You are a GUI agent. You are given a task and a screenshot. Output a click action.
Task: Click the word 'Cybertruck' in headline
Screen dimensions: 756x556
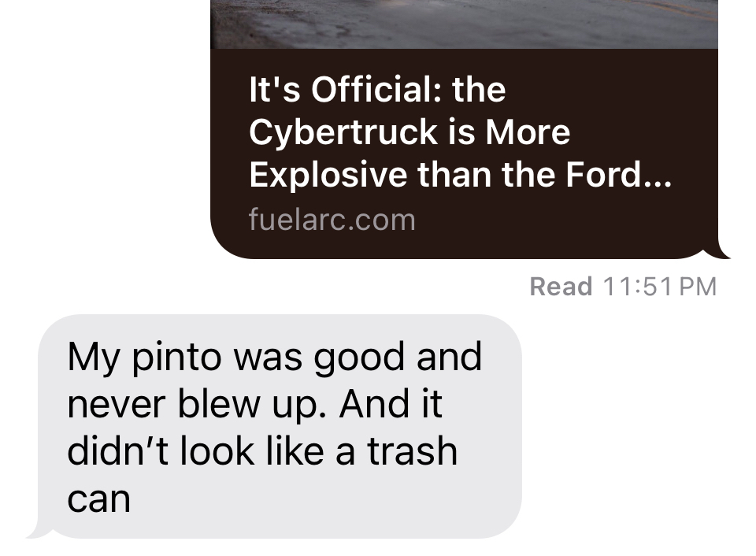pos(343,132)
